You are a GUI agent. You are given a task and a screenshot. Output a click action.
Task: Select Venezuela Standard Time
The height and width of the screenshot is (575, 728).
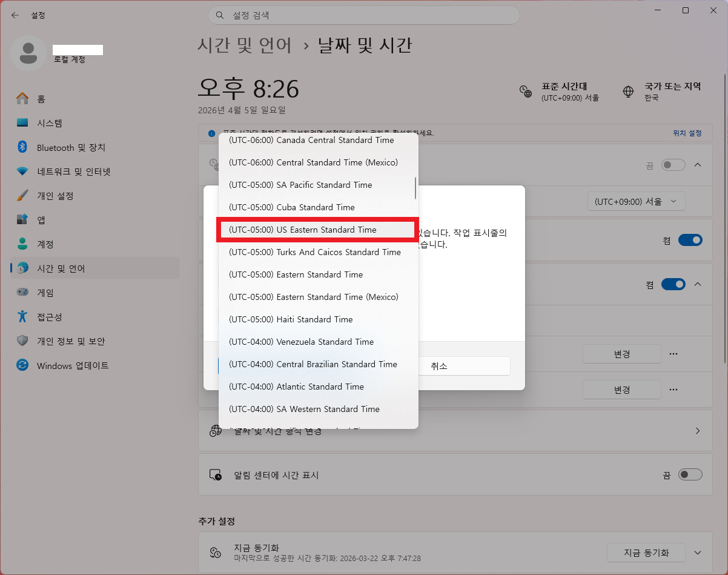pos(317,342)
